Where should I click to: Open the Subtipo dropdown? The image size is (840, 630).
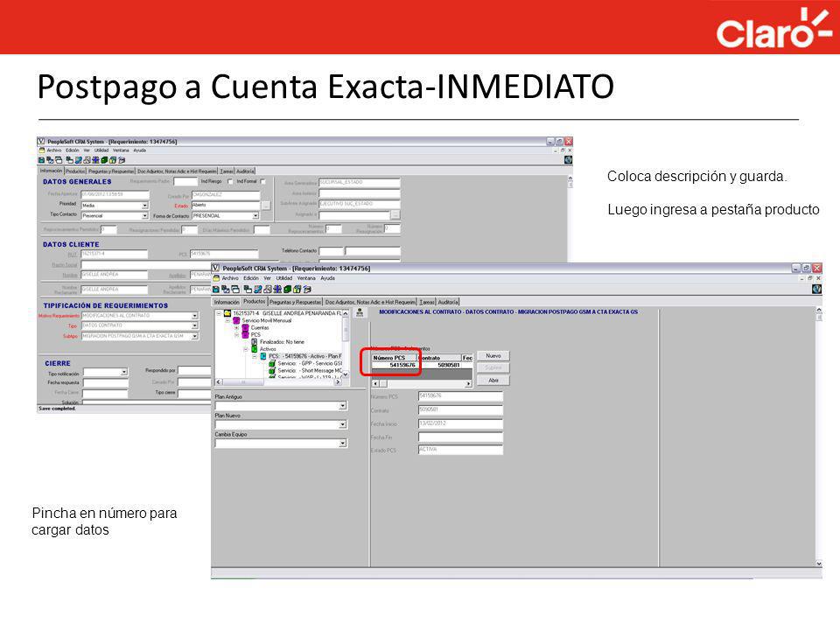pyautogui.click(x=194, y=336)
